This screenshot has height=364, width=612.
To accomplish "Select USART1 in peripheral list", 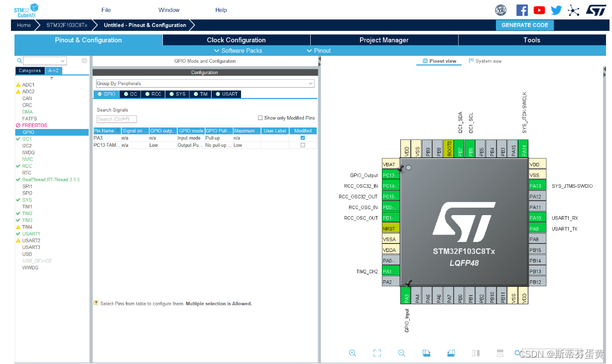I will (31, 234).
